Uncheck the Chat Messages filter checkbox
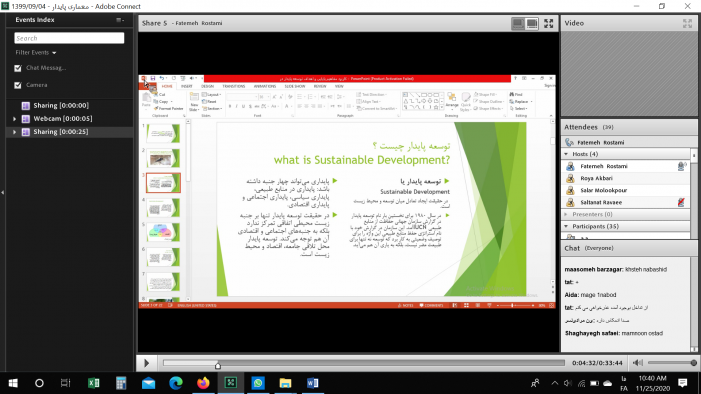This screenshot has width=701, height=394. click(18, 68)
